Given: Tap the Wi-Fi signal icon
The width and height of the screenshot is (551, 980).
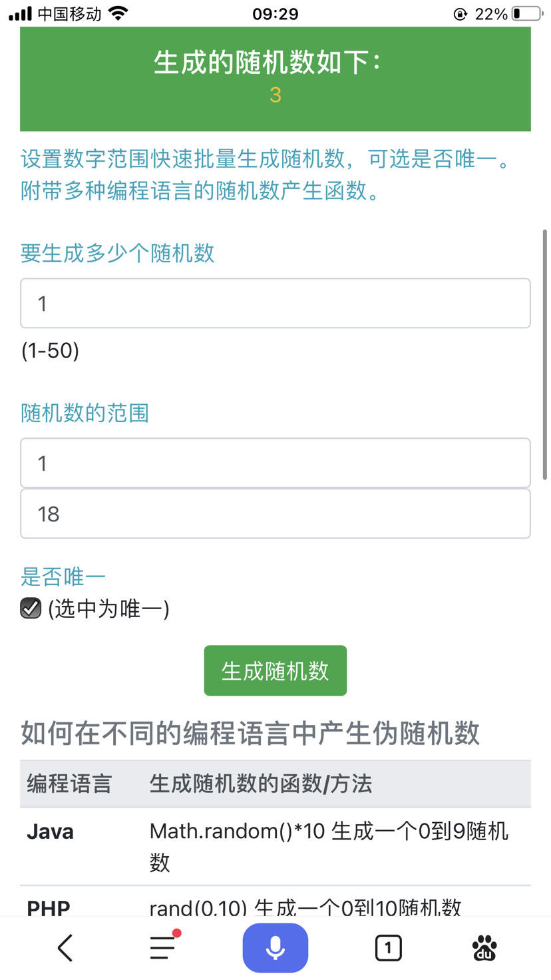Looking at the screenshot, I should pyautogui.click(x=118, y=13).
